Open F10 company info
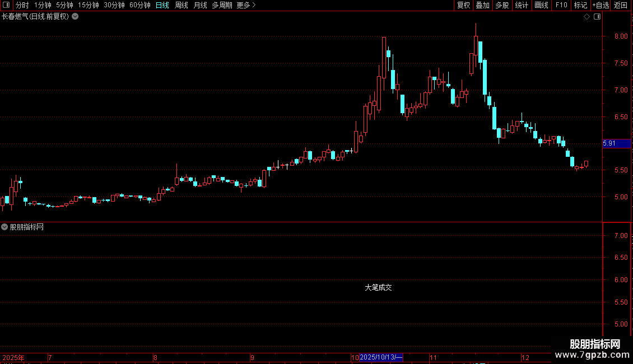633x364 pixels. pyautogui.click(x=561, y=5)
